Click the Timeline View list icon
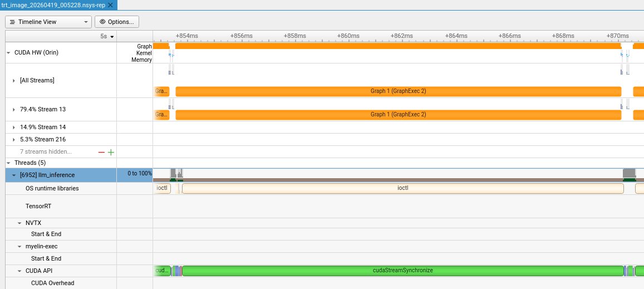The height and width of the screenshot is (289, 644). tap(12, 22)
